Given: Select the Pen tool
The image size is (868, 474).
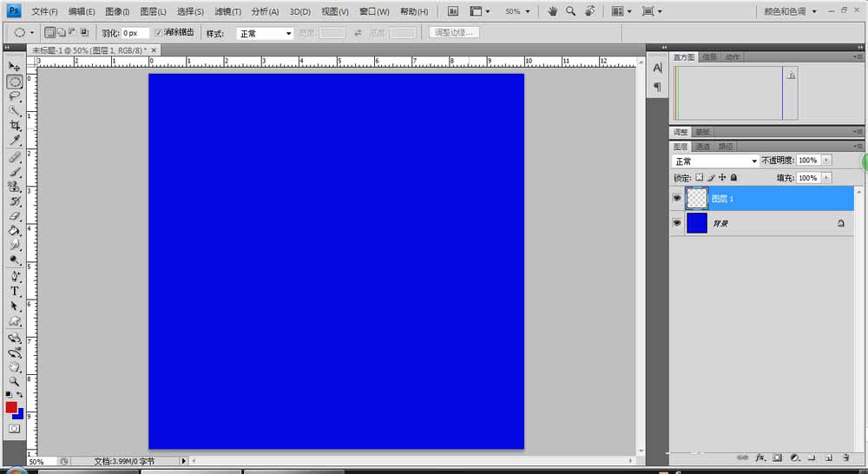Looking at the screenshot, I should [x=15, y=276].
